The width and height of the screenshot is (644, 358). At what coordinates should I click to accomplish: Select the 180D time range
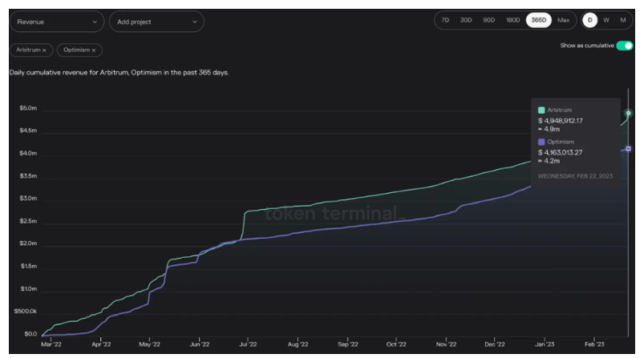click(x=512, y=20)
